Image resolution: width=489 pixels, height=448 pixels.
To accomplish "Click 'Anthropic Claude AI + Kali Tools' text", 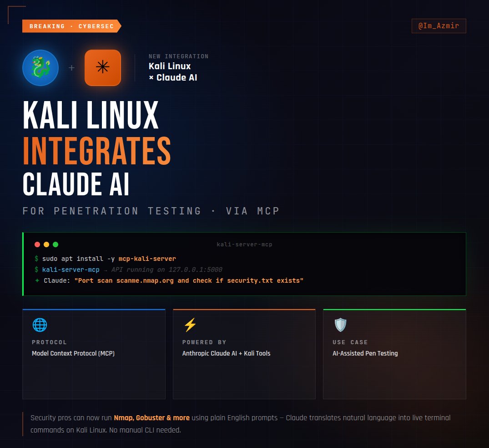I will point(226,353).
